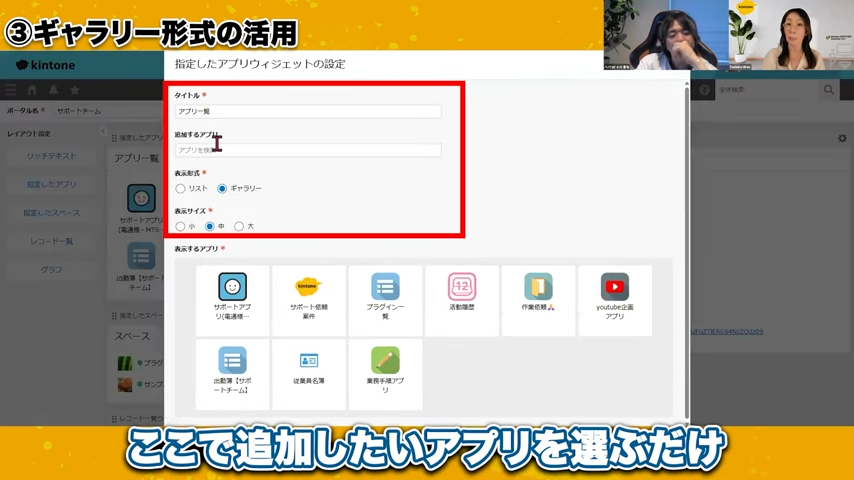854x480 pixels.
Task: Click the 表示するアプリ label
Action: pos(196,248)
